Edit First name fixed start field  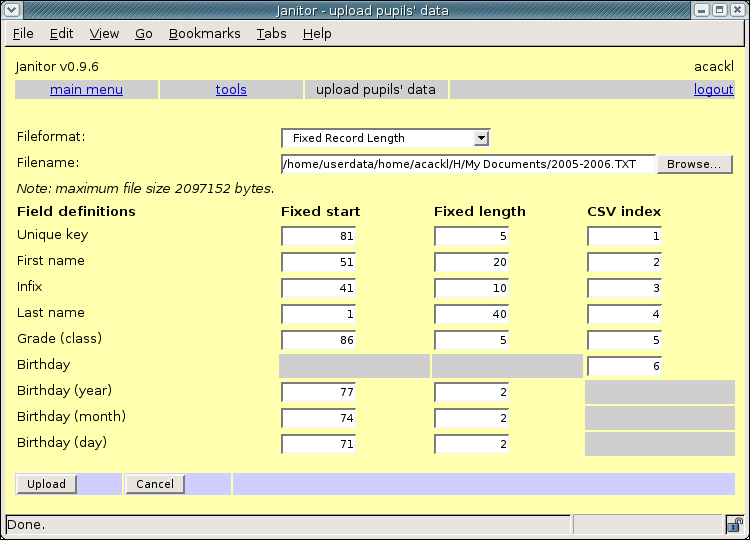(x=319, y=262)
